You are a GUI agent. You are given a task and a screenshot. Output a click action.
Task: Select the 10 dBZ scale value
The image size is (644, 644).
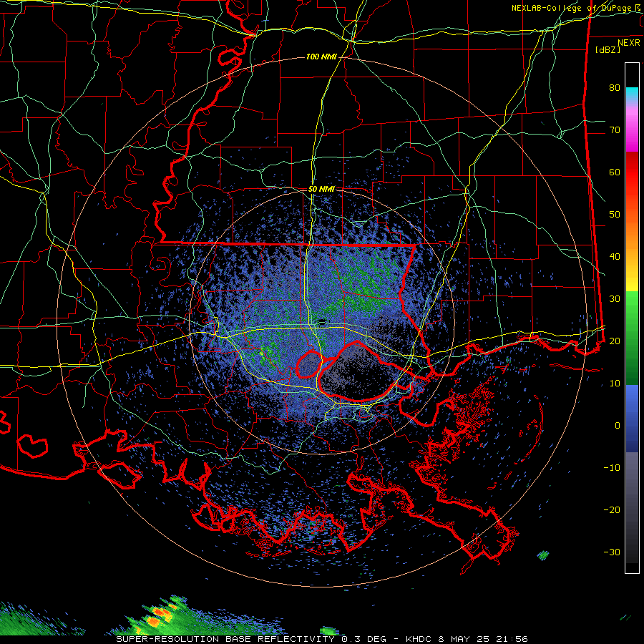(615, 384)
